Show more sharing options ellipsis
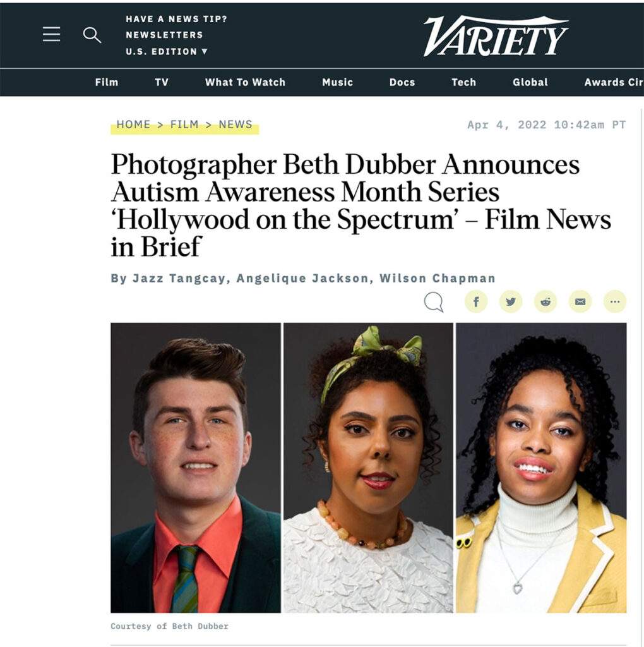 615,301
